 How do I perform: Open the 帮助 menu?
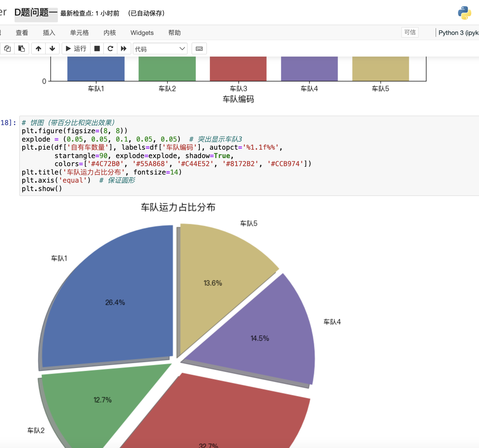(175, 33)
